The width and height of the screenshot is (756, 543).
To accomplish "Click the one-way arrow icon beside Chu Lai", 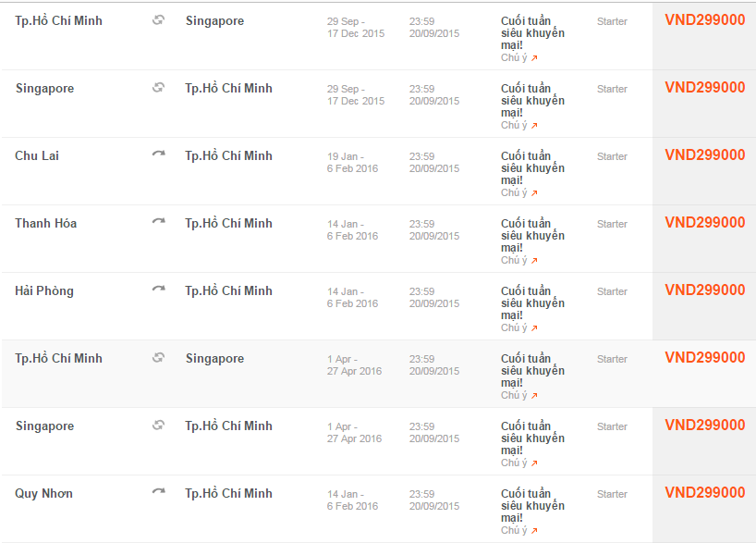I will tap(158, 154).
